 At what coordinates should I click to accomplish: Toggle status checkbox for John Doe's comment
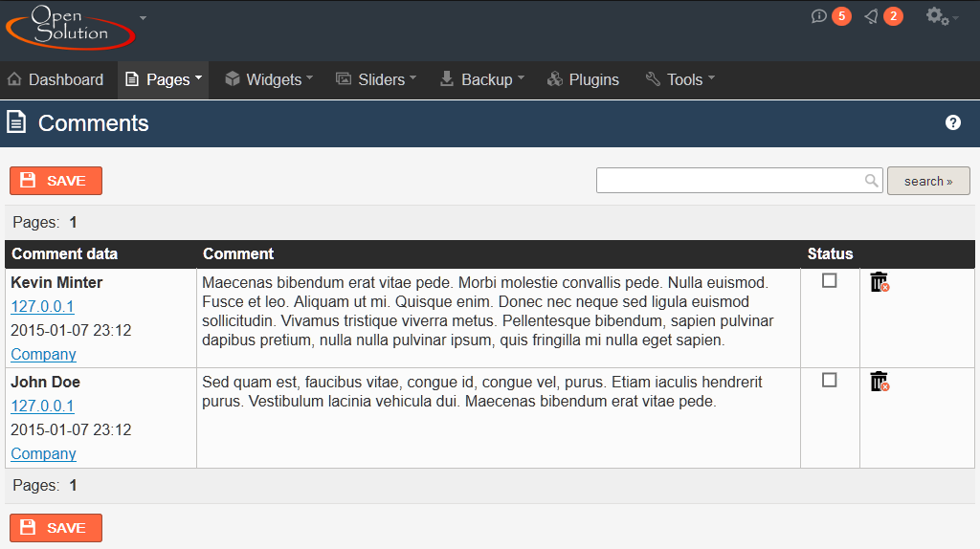830,380
